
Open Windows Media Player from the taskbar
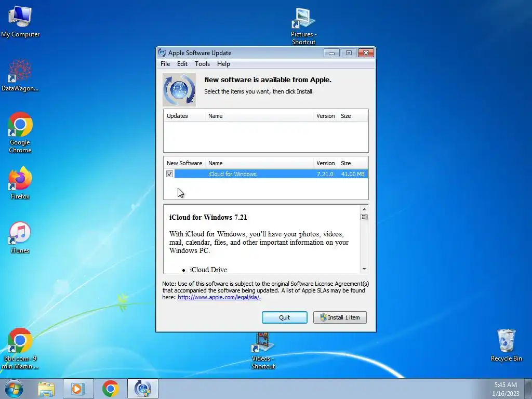click(x=78, y=389)
